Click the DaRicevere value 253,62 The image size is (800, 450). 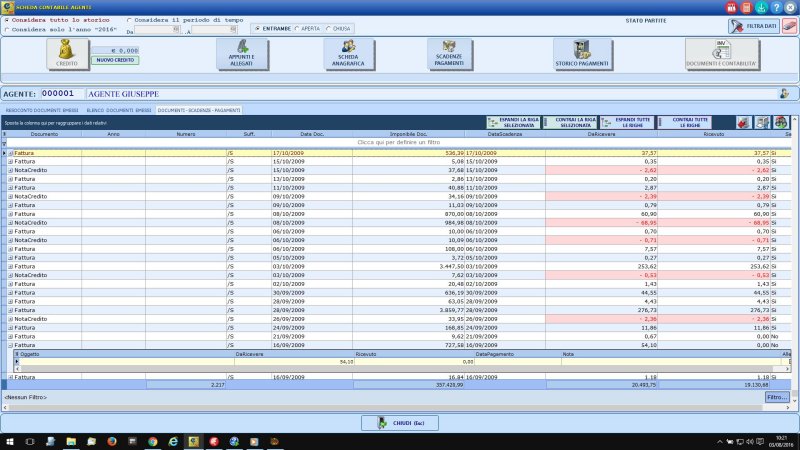tap(647, 266)
